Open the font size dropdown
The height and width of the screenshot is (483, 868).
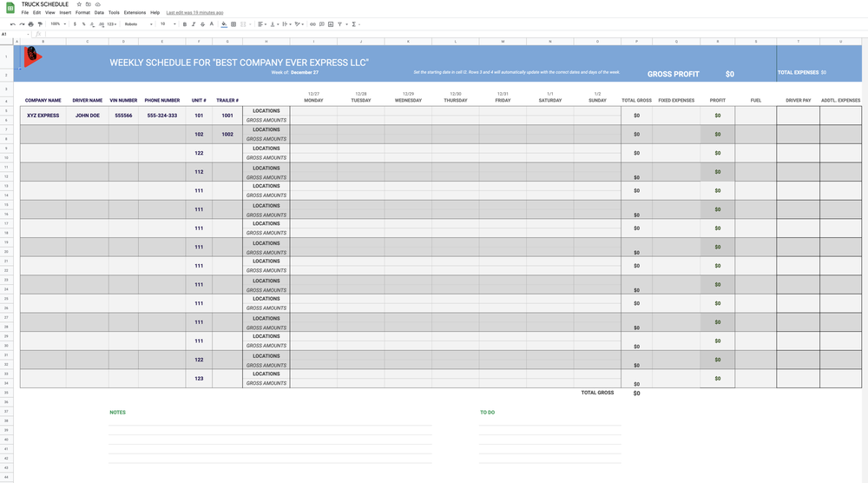click(168, 24)
